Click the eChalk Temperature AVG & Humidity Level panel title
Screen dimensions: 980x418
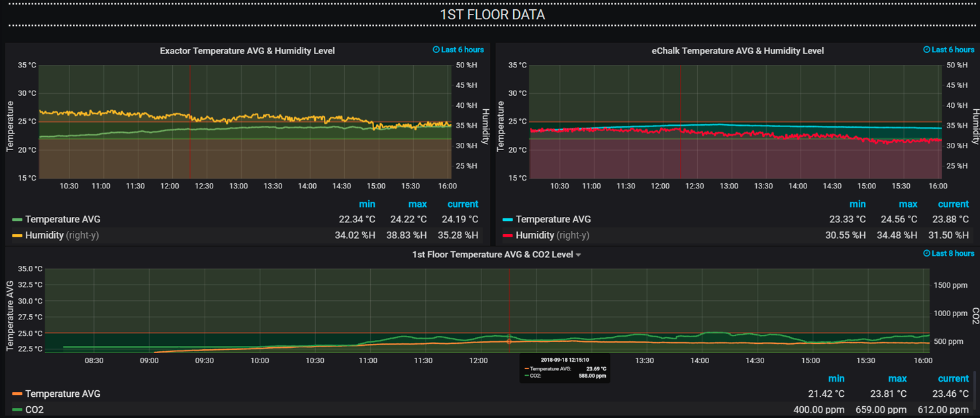click(737, 50)
